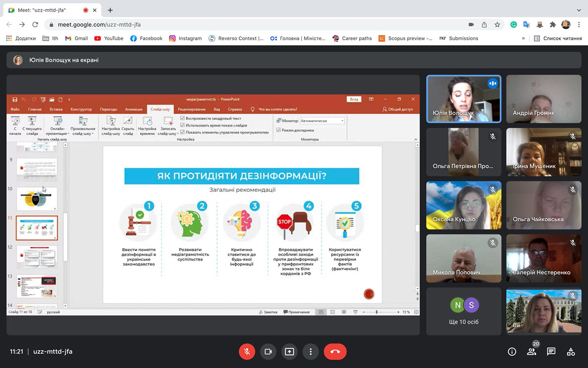Screen dimensions: 588x368
Task: Click the Ще 10 осіб tile
Action: (464, 311)
